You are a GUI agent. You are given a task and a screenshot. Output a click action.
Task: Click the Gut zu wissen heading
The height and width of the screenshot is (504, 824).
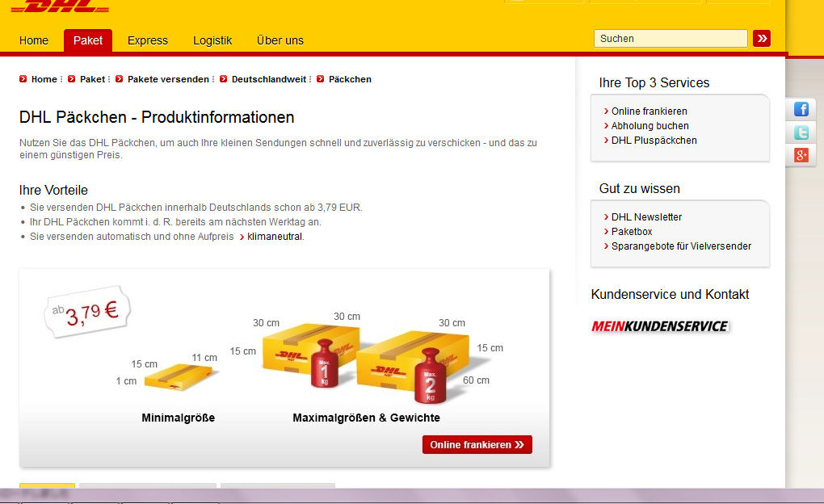[x=640, y=189]
